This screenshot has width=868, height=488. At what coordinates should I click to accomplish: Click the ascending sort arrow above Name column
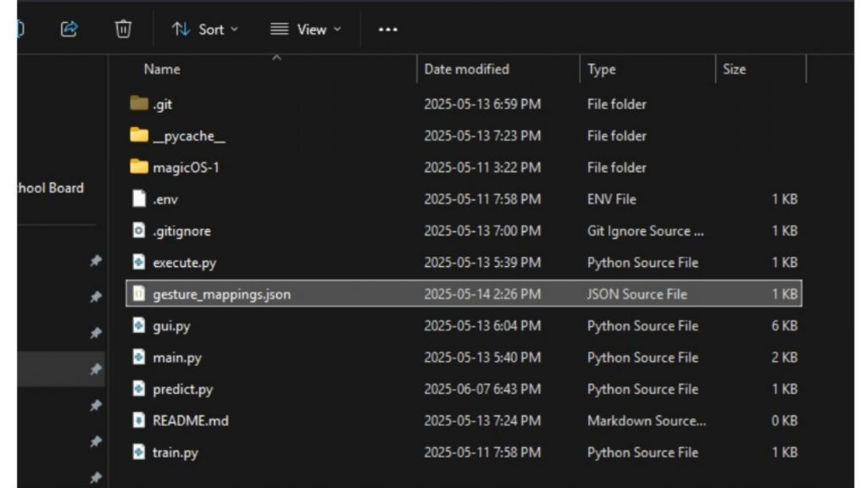pyautogui.click(x=276, y=58)
